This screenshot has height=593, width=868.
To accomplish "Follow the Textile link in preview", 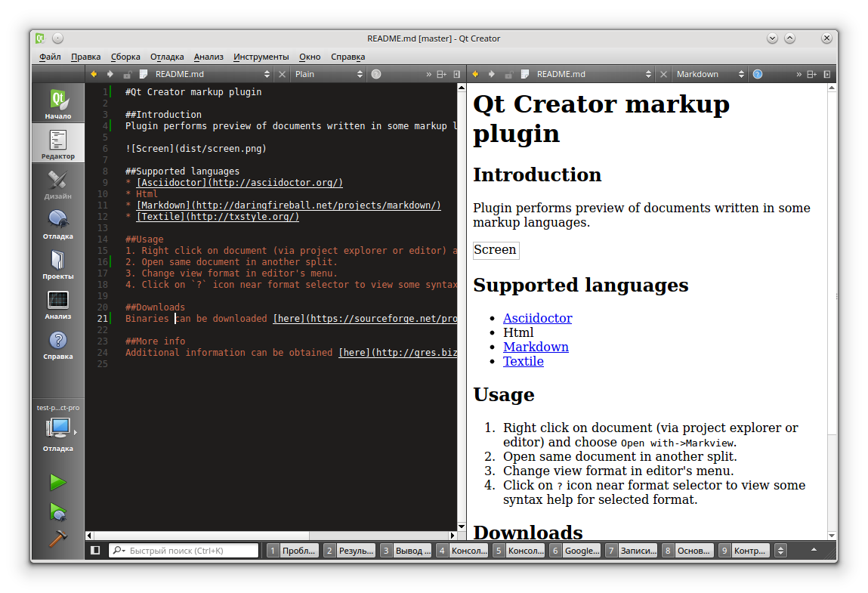I will [x=523, y=361].
